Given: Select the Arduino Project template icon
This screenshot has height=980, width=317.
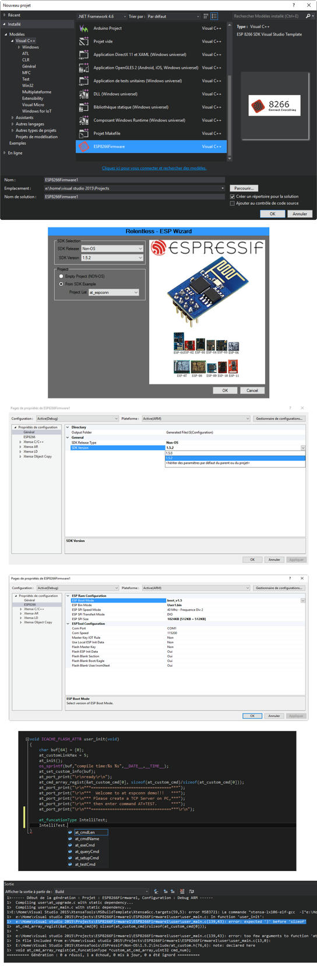Looking at the screenshot, I should pyautogui.click(x=84, y=28).
